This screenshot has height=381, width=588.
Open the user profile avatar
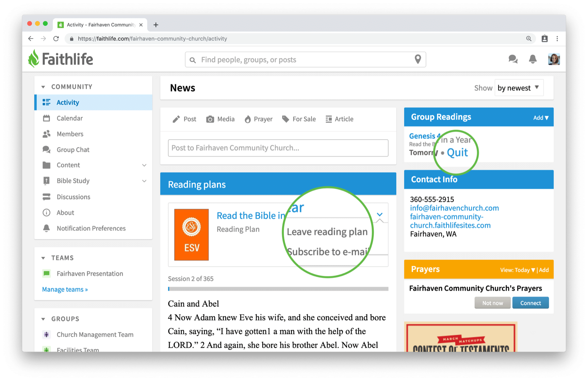point(554,59)
